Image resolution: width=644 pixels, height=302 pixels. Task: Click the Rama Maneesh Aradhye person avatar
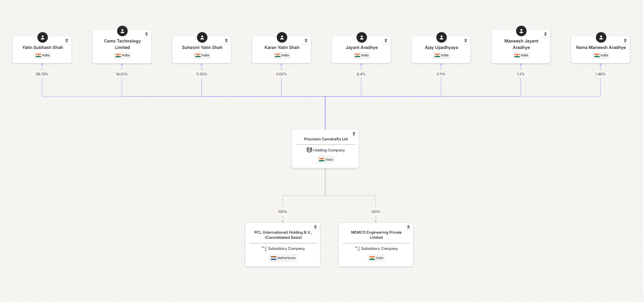pos(601,37)
